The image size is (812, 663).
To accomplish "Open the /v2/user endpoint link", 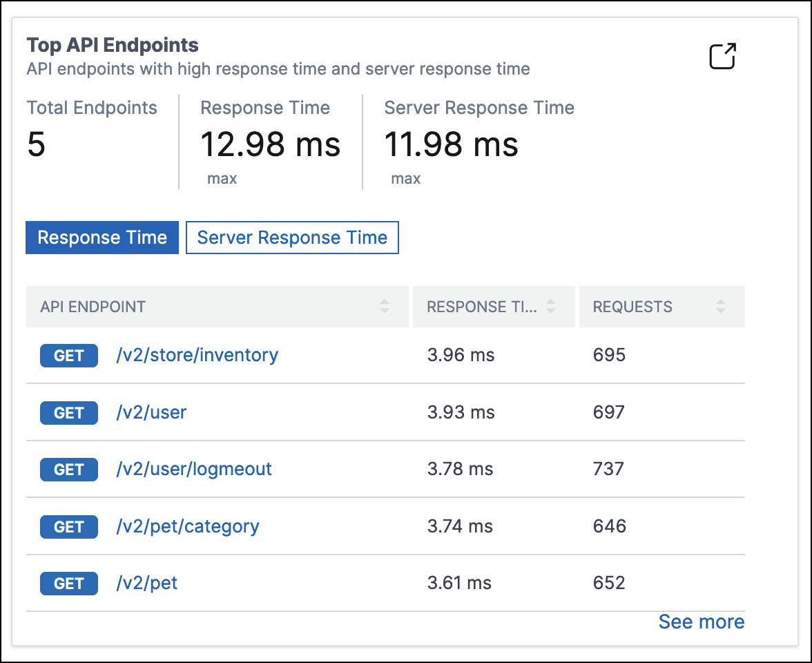I will [x=151, y=412].
